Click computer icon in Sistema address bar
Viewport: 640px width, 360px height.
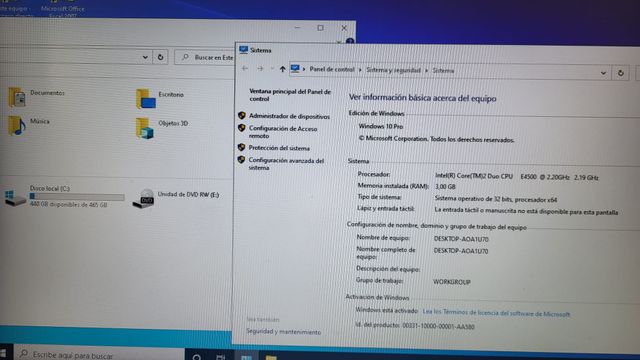pyautogui.click(x=295, y=69)
